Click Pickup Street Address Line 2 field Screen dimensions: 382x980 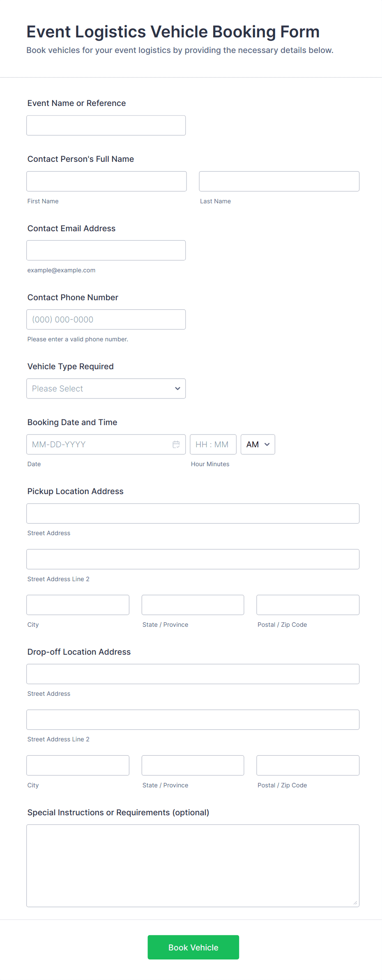tap(193, 559)
